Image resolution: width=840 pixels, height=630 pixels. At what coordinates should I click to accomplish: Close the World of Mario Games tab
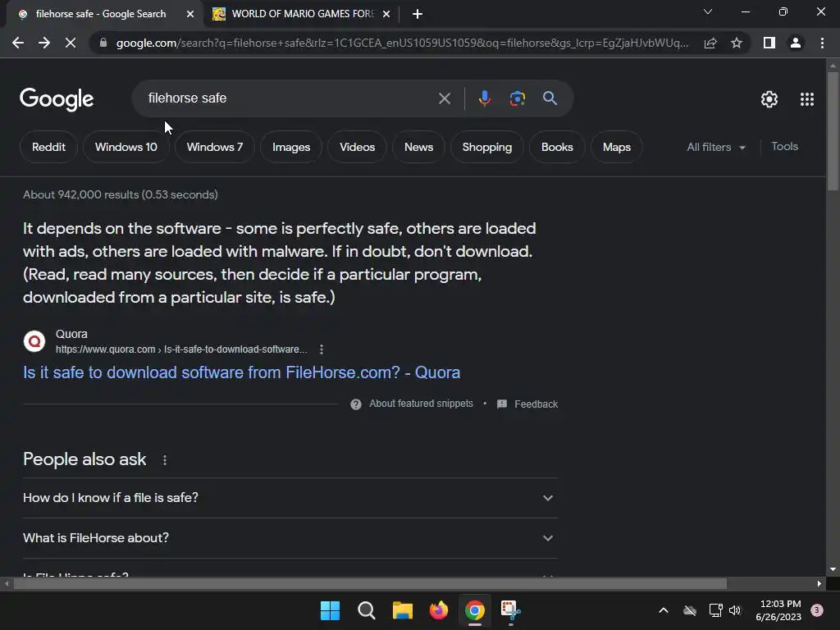tap(386, 14)
